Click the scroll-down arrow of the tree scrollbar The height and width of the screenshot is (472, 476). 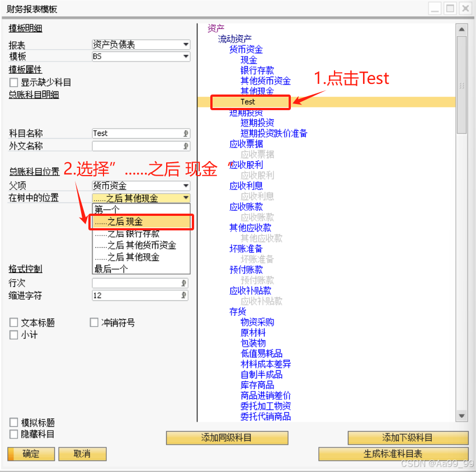pyautogui.click(x=461, y=416)
